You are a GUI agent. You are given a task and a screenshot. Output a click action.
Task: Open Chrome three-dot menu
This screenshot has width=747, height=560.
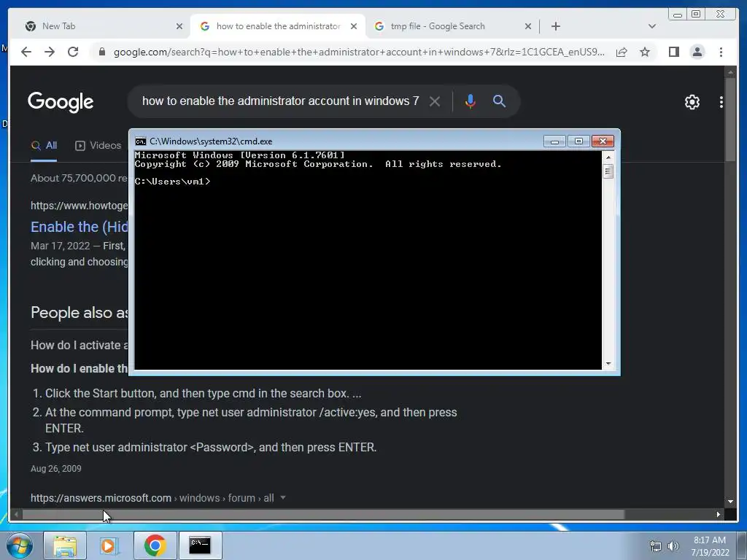point(721,52)
